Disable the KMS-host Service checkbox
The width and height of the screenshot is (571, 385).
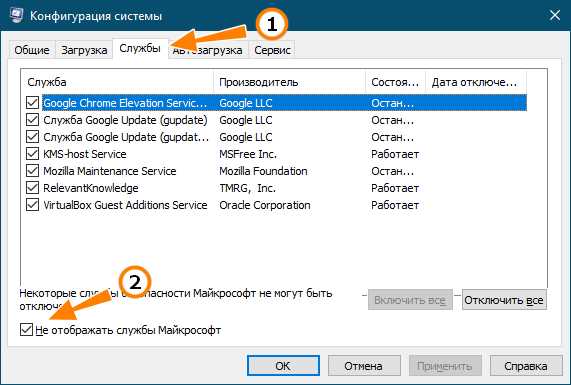point(32,154)
